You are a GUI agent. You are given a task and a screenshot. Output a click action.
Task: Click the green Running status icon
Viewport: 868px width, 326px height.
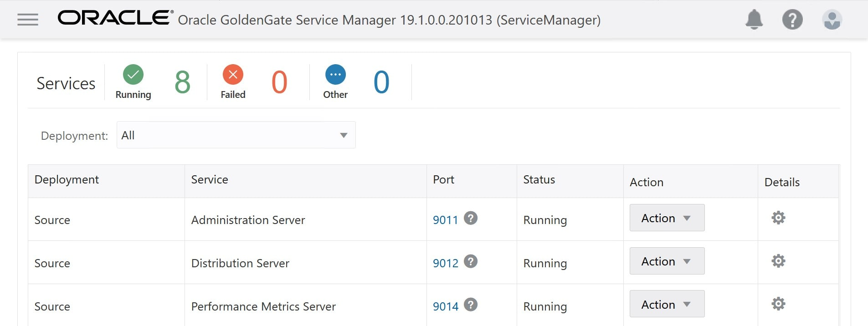(133, 75)
